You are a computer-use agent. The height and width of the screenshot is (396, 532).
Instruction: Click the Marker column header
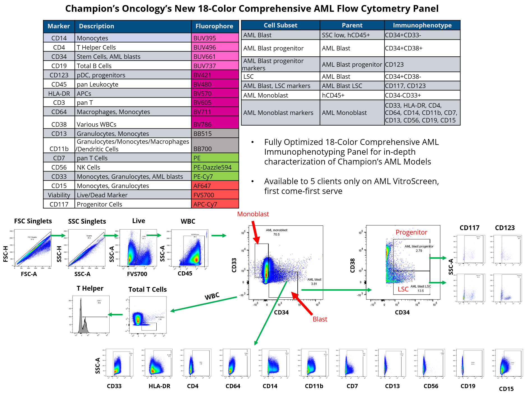coord(59,26)
